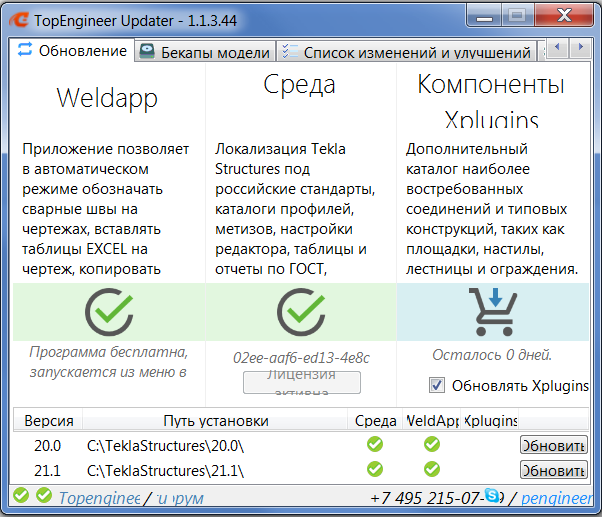Close the TopEngineer Updater window
The image size is (602, 517).
564,16
